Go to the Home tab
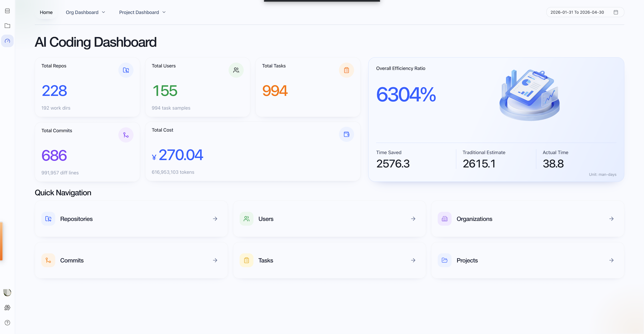Image resolution: width=644 pixels, height=334 pixels. 46,12
